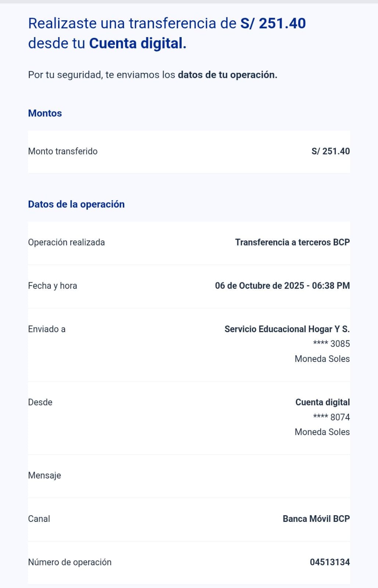378x588 pixels.
Task: Click the "Enviado a" label
Action: [46, 329]
